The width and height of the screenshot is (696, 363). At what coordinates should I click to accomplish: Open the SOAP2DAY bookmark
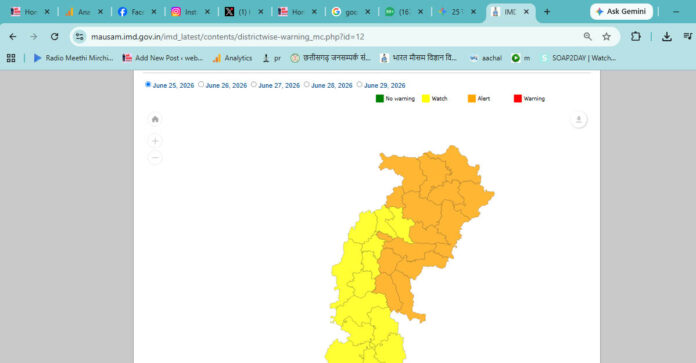pyautogui.click(x=578, y=58)
